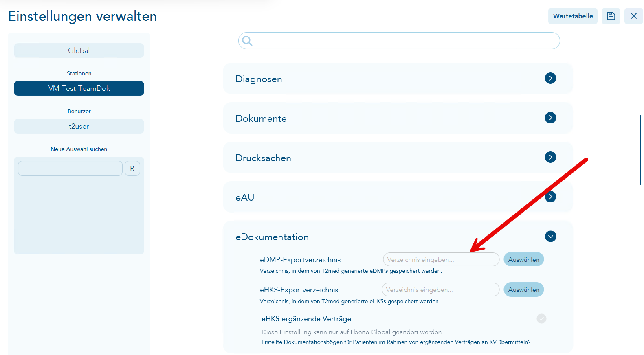This screenshot has height=355, width=644.
Task: Open the Wertetabelle
Action: 573,16
